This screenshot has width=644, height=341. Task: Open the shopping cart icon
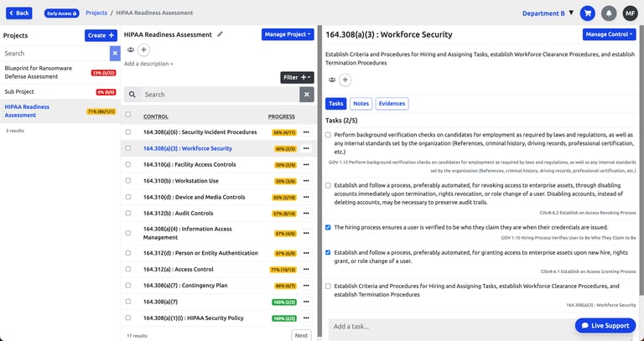[587, 13]
